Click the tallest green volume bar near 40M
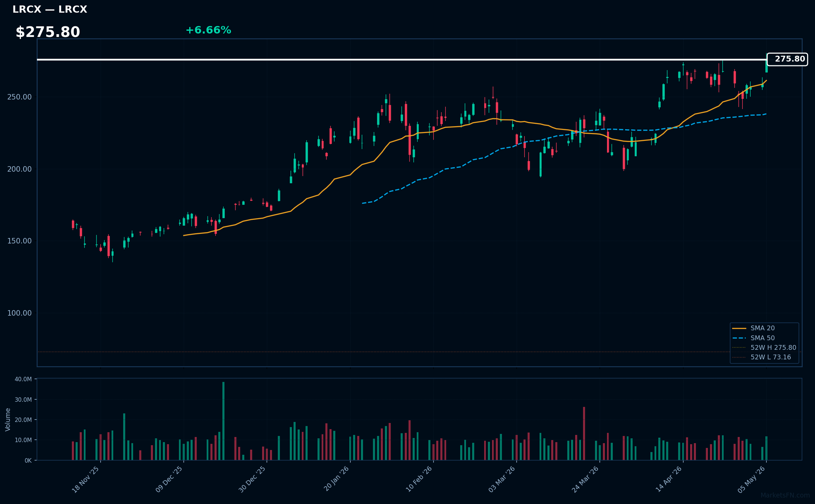The width and height of the screenshot is (815, 504). point(223,421)
